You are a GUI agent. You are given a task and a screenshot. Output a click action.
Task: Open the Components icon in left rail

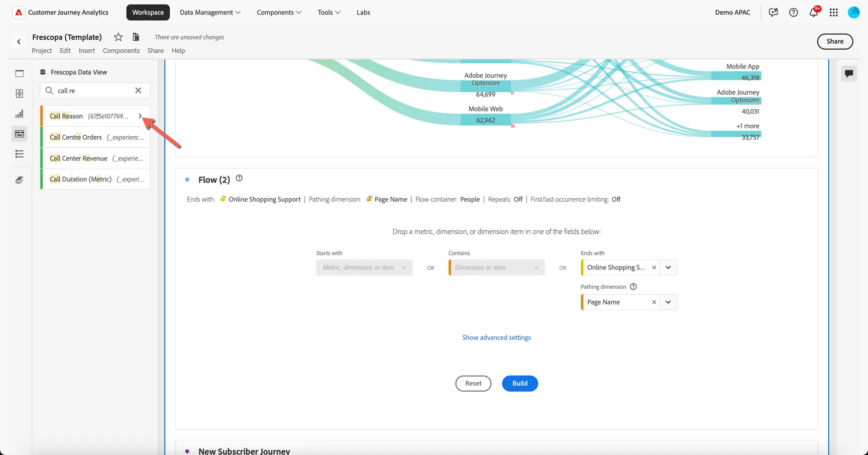(20, 134)
